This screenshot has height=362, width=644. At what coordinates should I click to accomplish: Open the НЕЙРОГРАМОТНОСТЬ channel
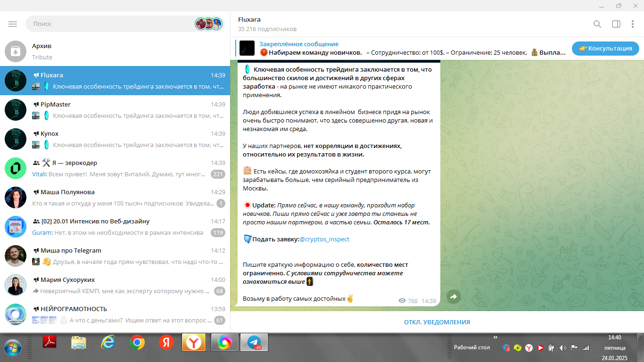point(115,314)
